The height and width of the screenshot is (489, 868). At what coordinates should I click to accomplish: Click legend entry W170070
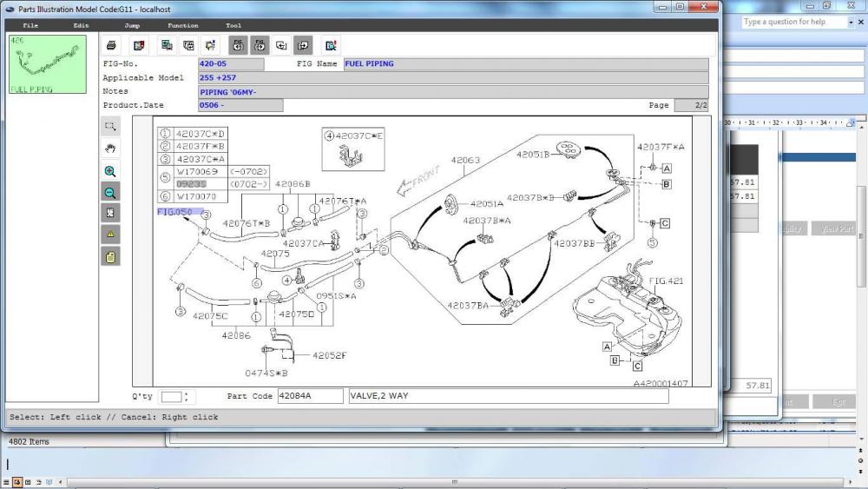pos(196,196)
